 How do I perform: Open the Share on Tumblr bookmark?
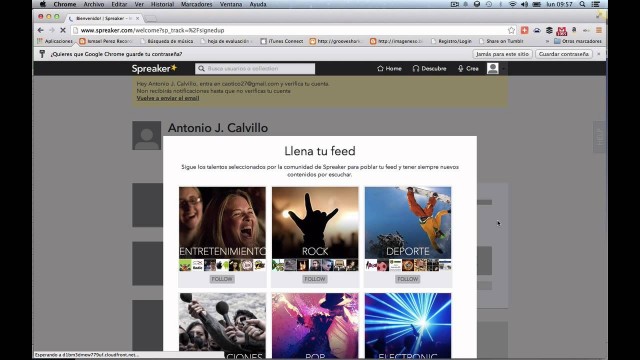point(501,41)
